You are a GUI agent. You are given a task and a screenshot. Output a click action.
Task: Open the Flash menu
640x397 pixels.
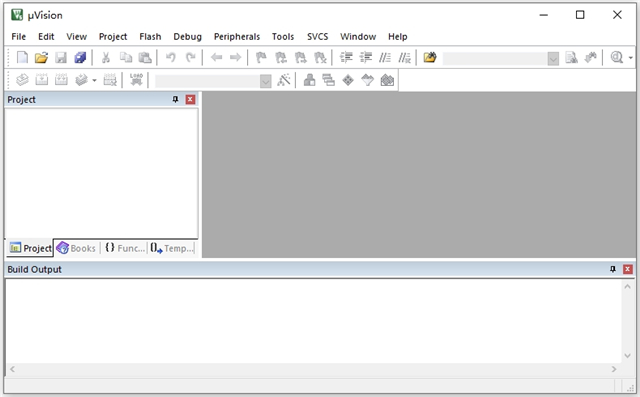(x=150, y=37)
